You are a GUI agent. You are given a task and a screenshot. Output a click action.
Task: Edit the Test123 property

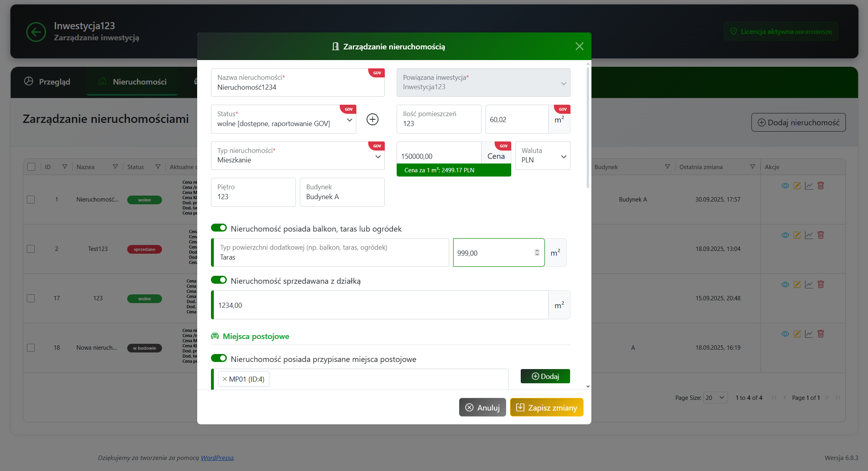pos(797,235)
